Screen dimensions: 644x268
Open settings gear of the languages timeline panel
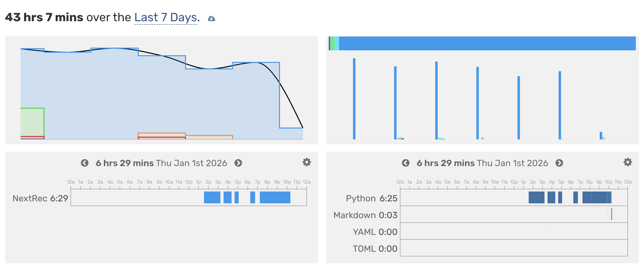point(627,162)
